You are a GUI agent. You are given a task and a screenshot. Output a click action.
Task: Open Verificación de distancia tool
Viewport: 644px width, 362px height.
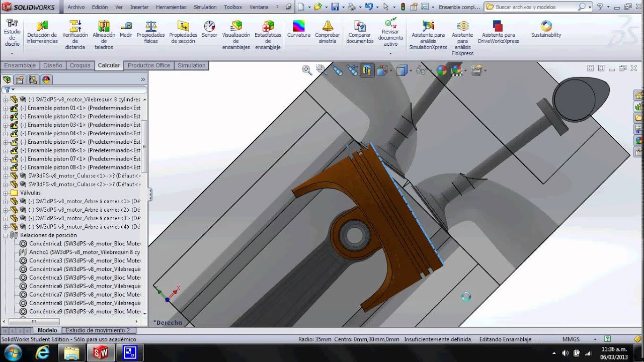(75, 35)
